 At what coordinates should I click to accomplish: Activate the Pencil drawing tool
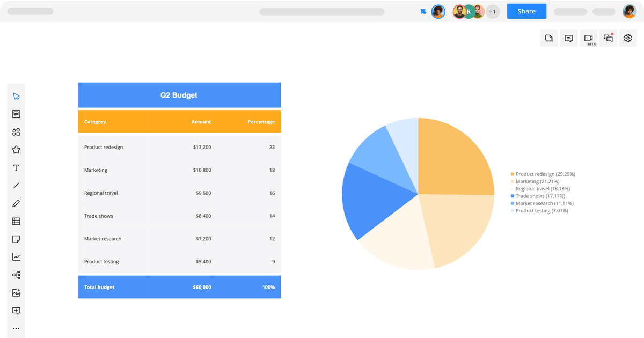(16, 203)
